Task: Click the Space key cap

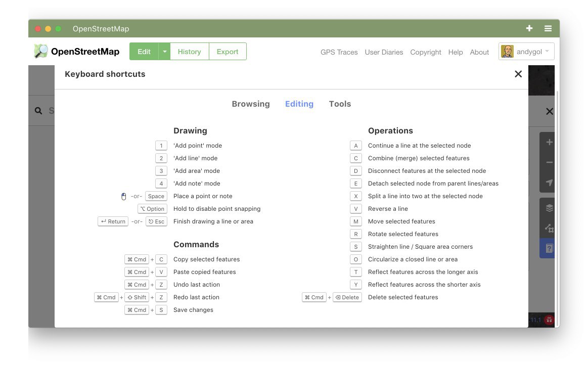Action: [156, 196]
